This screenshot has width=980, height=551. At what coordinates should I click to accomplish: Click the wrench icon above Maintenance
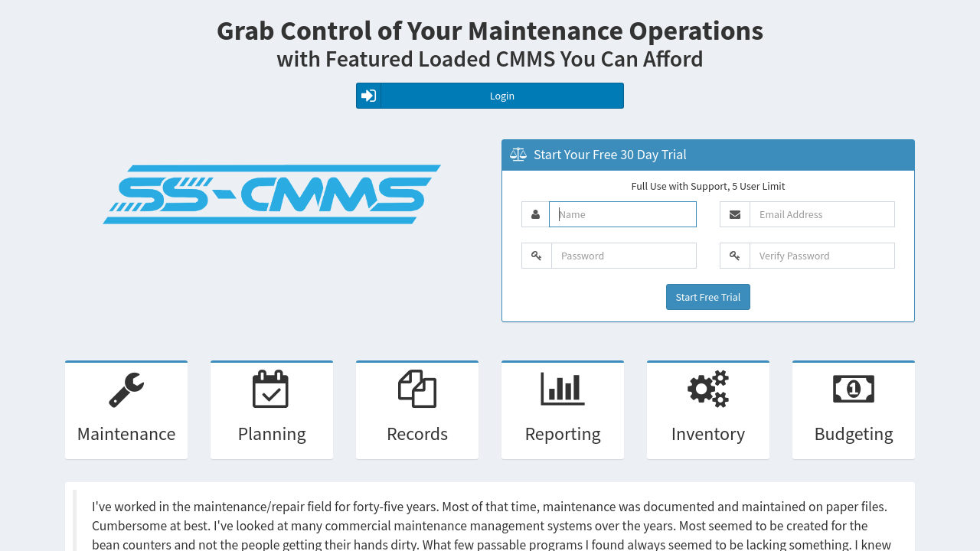[x=126, y=390]
